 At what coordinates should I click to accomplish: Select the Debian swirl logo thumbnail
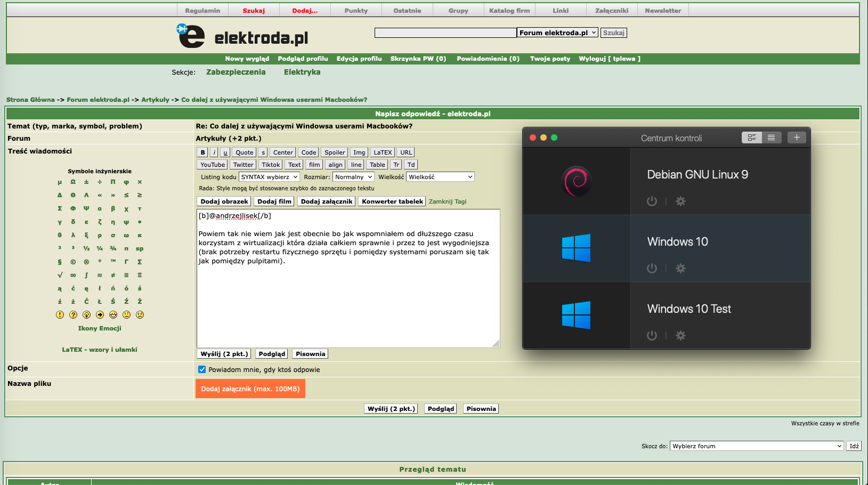pos(577,181)
